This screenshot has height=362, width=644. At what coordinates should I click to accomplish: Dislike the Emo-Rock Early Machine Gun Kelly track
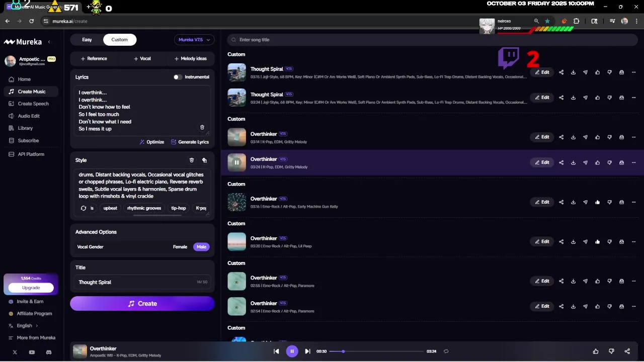(609, 202)
